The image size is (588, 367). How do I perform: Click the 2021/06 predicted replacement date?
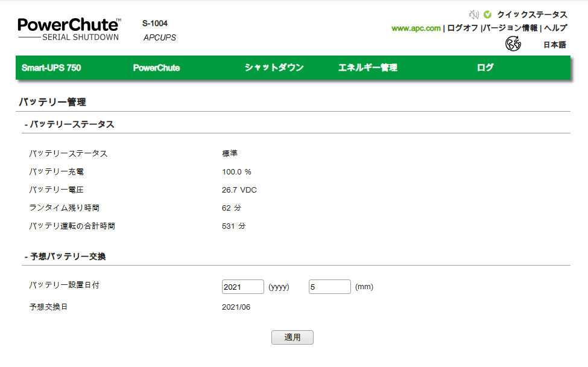[x=236, y=307]
